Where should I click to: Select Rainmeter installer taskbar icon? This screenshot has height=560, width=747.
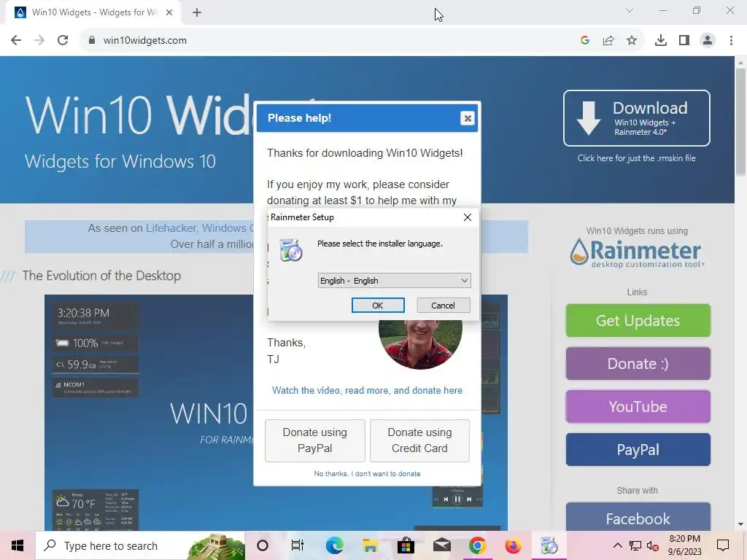pyautogui.click(x=549, y=545)
